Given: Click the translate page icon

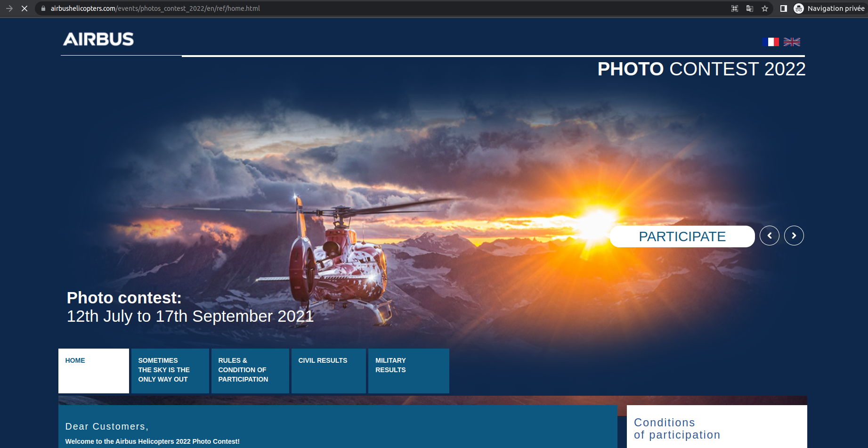Looking at the screenshot, I should point(750,8).
